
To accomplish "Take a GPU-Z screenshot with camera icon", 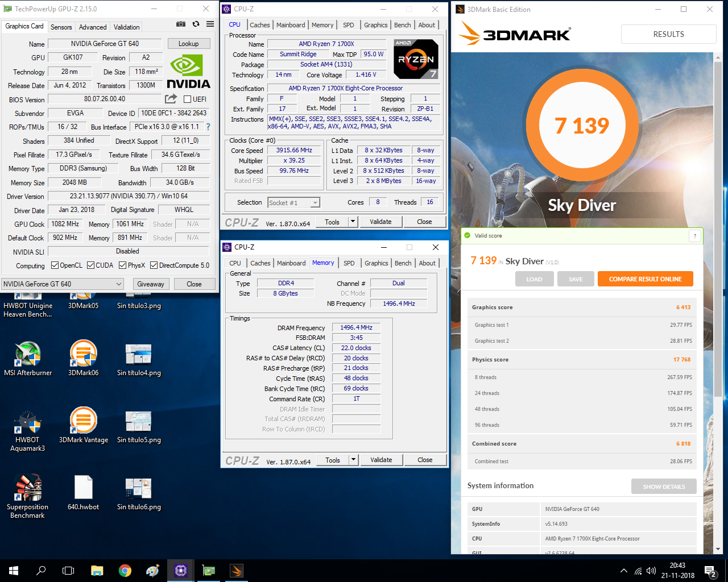I will pos(180,24).
